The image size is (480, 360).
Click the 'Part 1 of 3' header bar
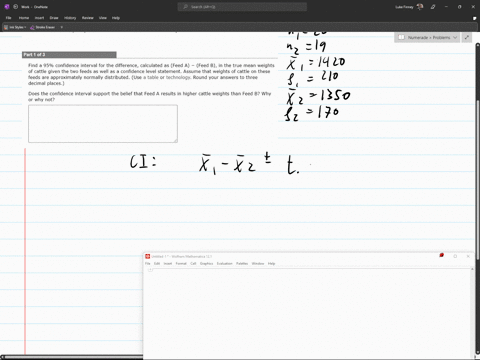coord(69,55)
